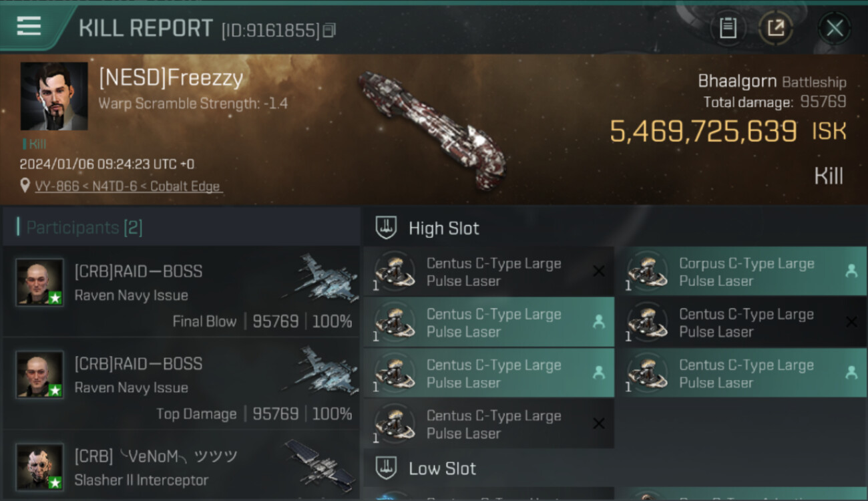Click the location pin icon

point(25,186)
